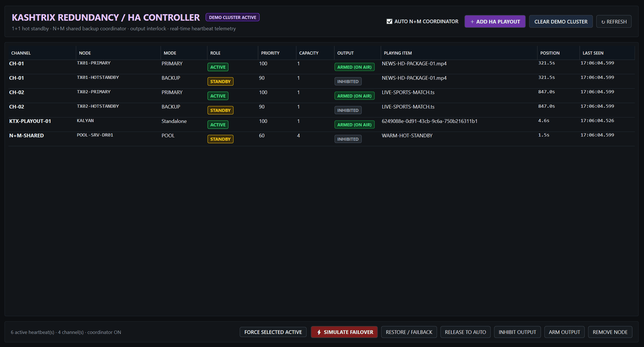Screen dimensions: 644x347
Task: Click the N+M-SHARED channel cell
Action: pos(26,136)
